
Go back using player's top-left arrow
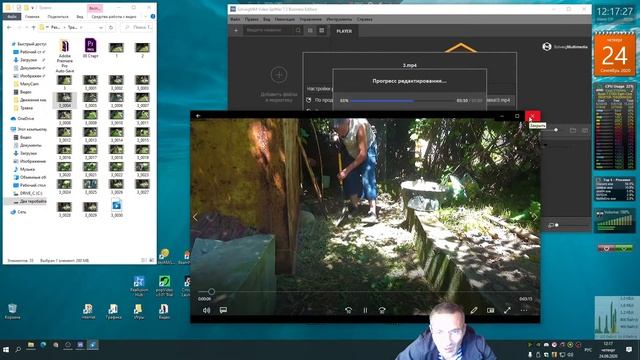click(198, 116)
